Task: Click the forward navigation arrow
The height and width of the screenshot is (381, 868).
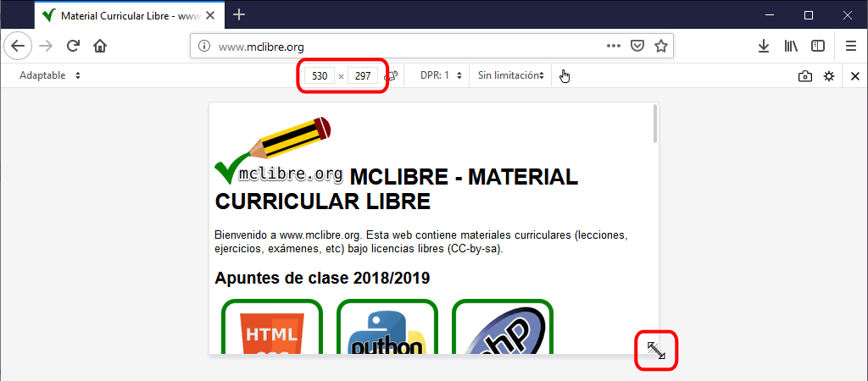Action: click(x=47, y=46)
